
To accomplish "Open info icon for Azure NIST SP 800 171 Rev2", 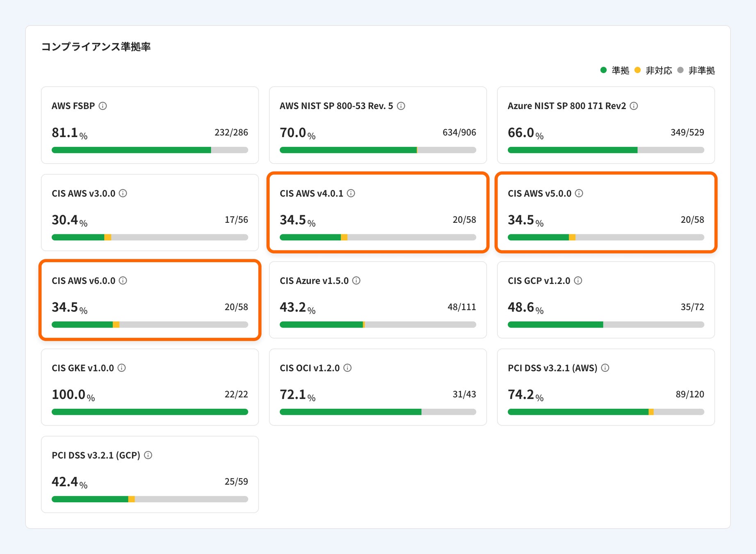I will click(634, 106).
